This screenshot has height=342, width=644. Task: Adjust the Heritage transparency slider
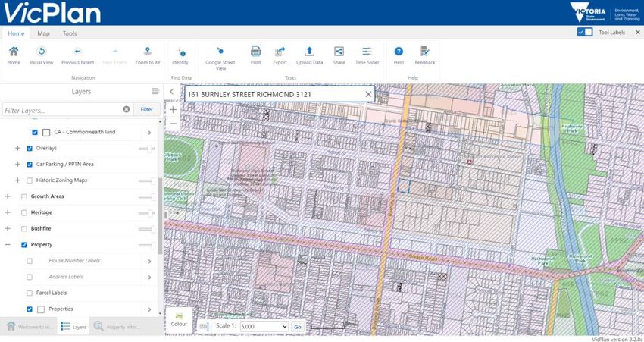tap(147, 213)
